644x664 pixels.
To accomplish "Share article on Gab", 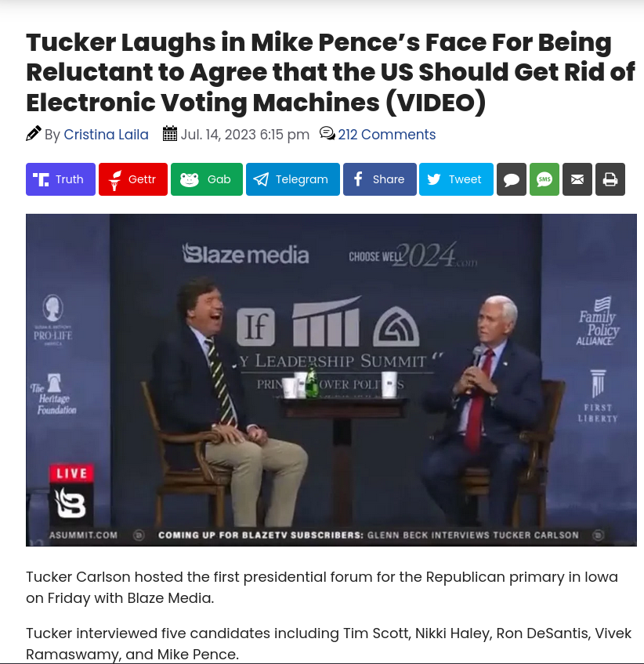I will click(207, 179).
